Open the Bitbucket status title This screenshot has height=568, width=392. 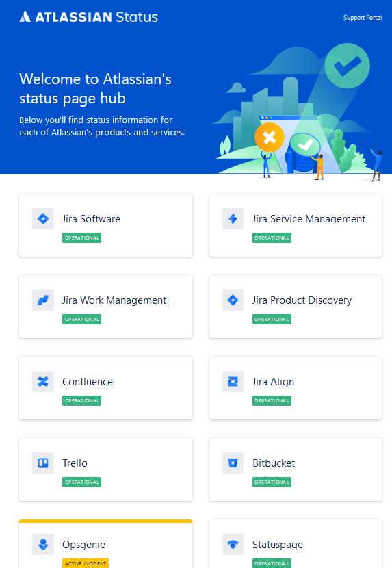[274, 463]
